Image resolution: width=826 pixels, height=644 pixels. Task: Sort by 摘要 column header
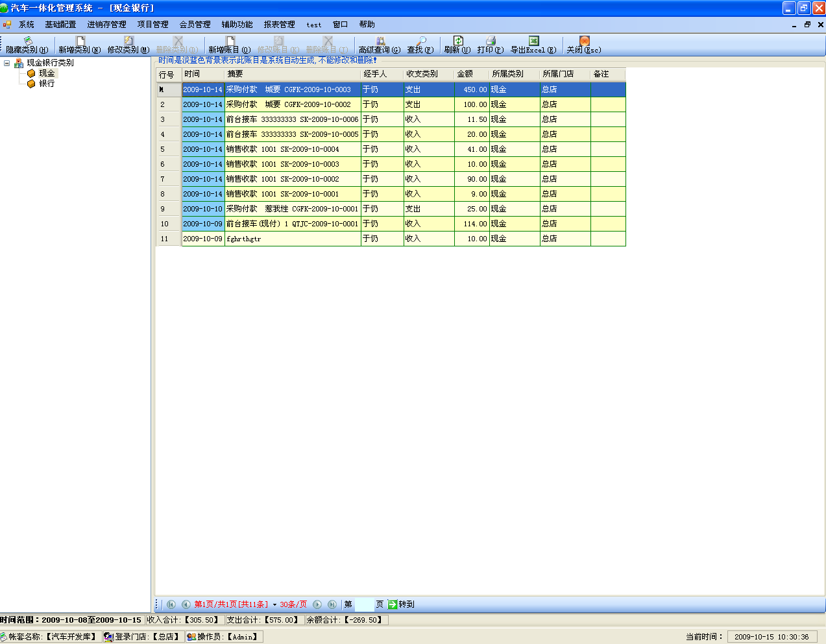(x=293, y=74)
